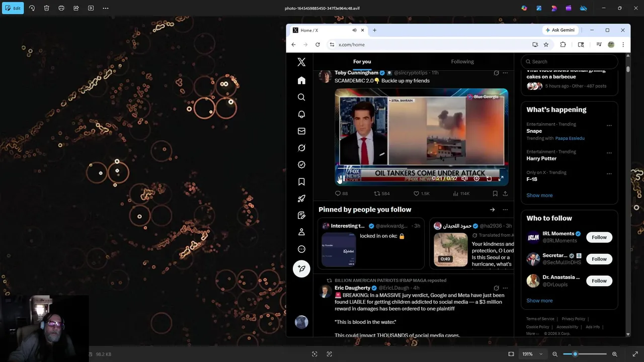This screenshot has width=644, height=362.
Task: Bookmark Toby Cunningham's post
Action: pyautogui.click(x=495, y=194)
